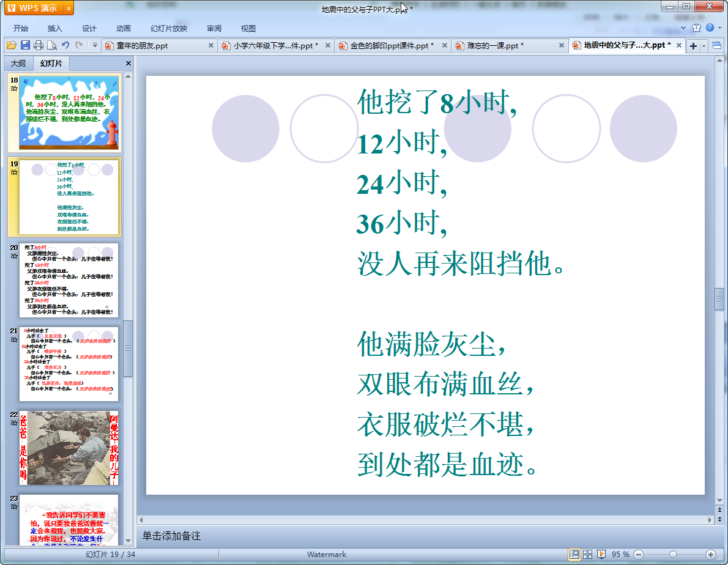The image size is (728, 565).
Task: Open Print Preview from the quick toolbar
Action: tap(52, 45)
